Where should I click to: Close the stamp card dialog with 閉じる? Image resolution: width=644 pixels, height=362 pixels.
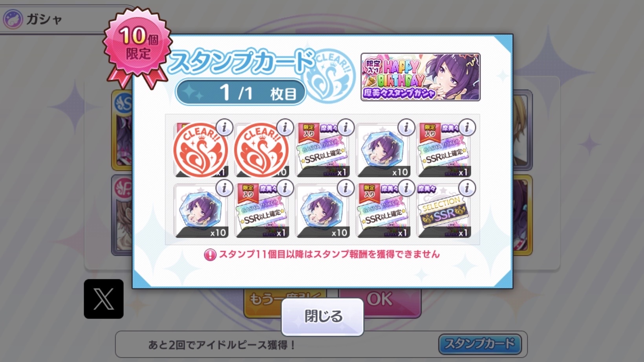322,317
